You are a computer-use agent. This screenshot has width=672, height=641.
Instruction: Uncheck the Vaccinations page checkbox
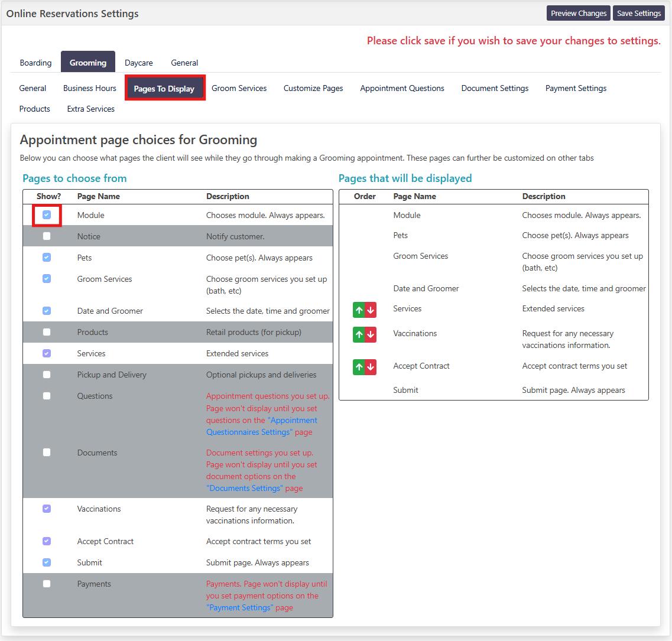pos(47,509)
